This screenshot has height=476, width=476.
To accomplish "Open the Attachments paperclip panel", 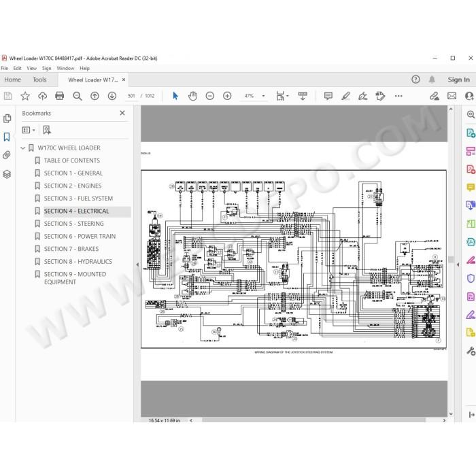I will (x=7, y=155).
